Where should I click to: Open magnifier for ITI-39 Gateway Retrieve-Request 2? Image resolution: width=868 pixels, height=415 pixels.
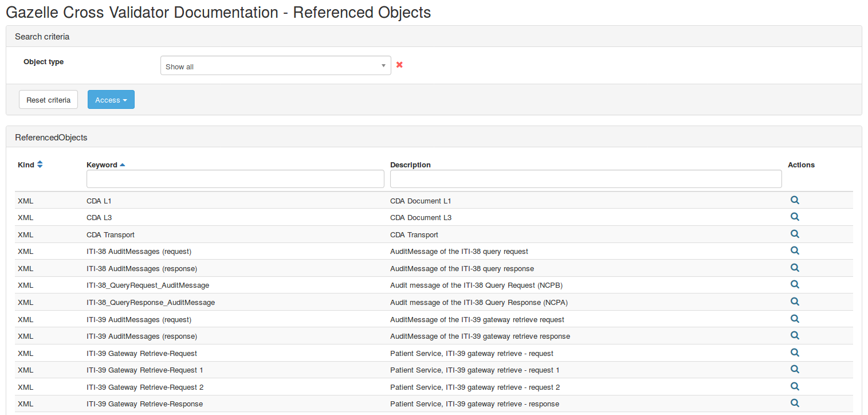pos(795,386)
